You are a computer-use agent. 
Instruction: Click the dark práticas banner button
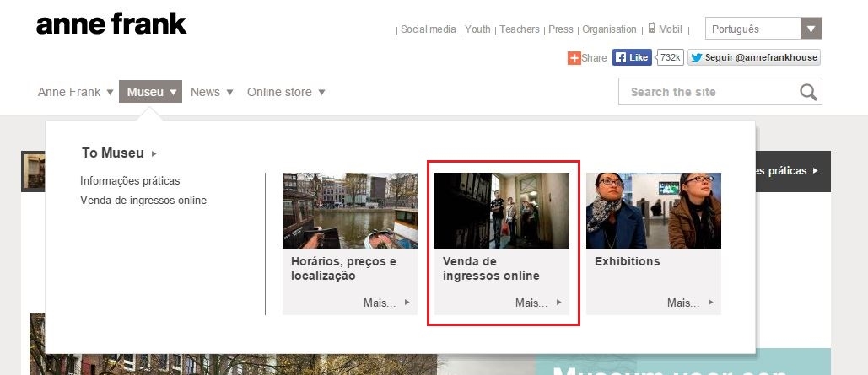pyautogui.click(x=793, y=171)
